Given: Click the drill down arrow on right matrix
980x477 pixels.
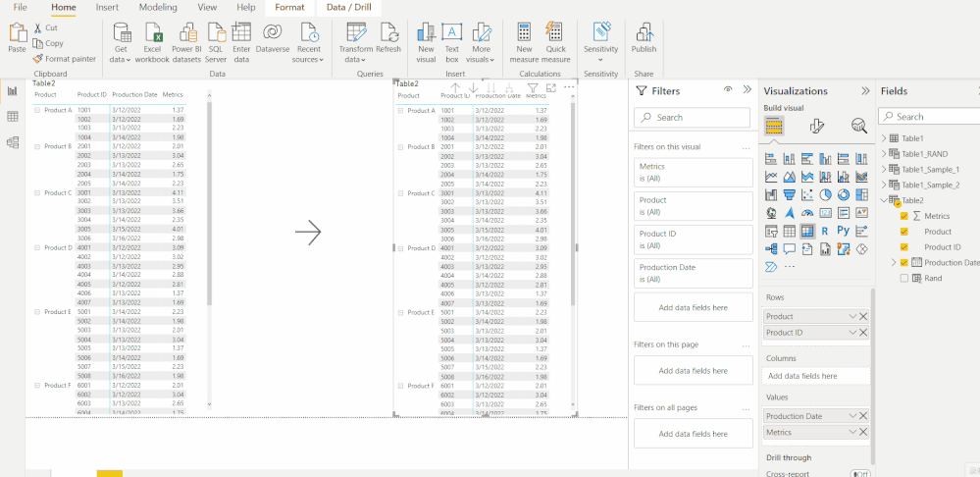Looking at the screenshot, I should (473, 88).
